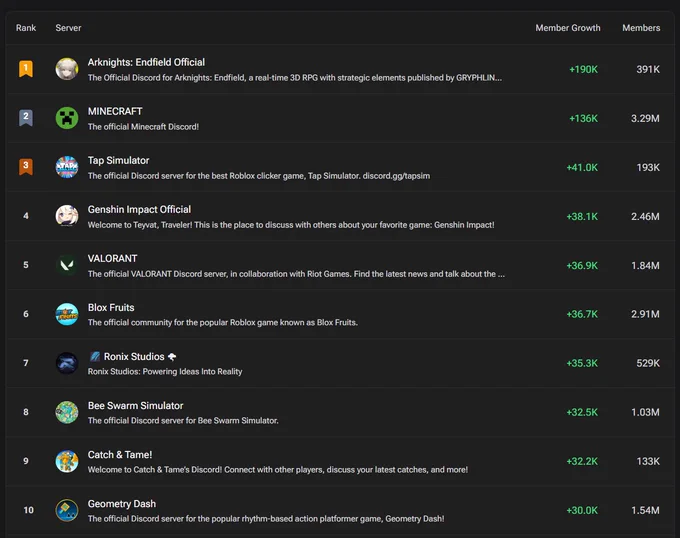Open the Arknights: Endfield Official server avatar

pyautogui.click(x=67, y=69)
